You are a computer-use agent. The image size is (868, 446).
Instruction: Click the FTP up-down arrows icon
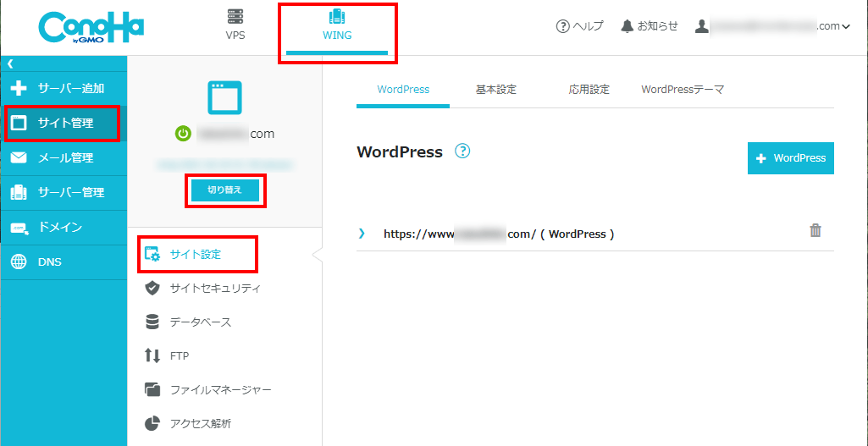click(152, 355)
